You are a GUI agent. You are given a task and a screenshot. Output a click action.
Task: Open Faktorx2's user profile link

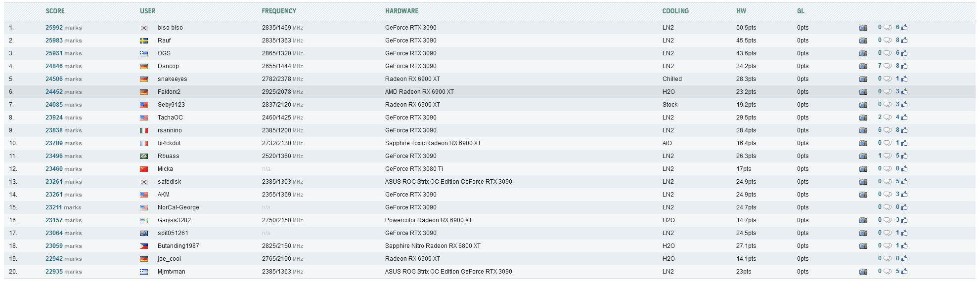coord(169,92)
